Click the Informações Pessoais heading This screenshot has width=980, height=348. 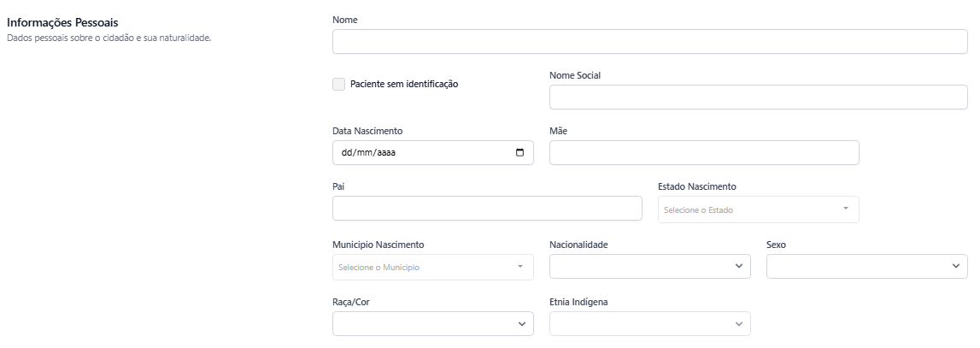click(x=62, y=22)
